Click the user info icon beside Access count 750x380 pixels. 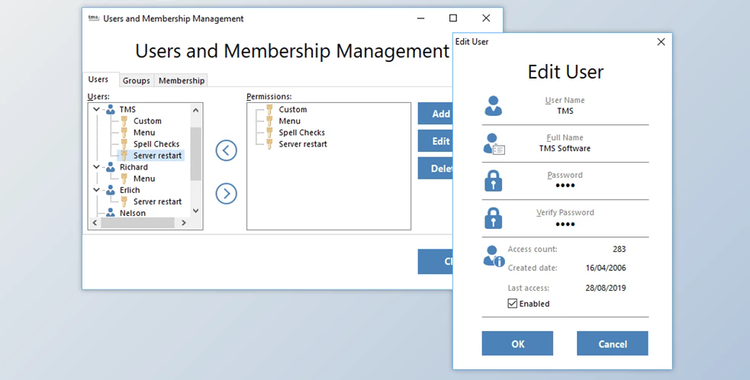(x=494, y=256)
